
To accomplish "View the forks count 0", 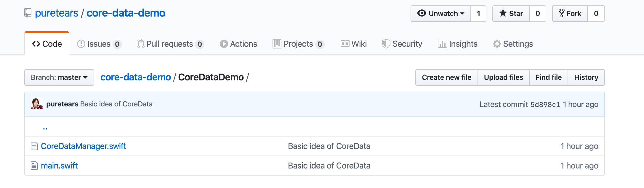I will (596, 14).
